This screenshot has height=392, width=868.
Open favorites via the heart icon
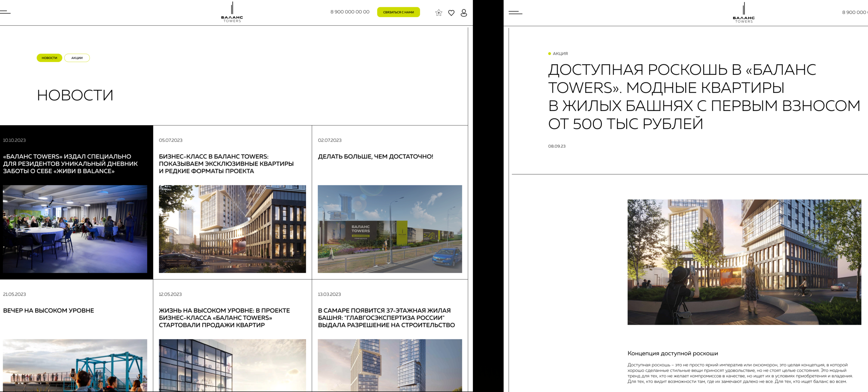coord(452,12)
